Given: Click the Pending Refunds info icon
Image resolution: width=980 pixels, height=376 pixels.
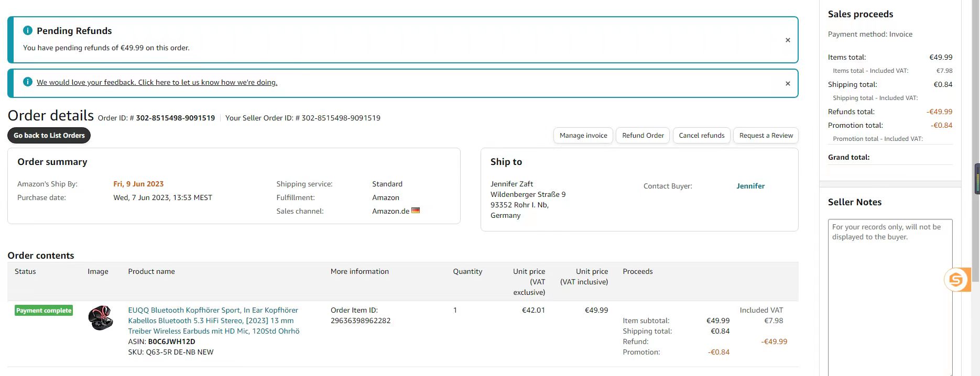Looking at the screenshot, I should tap(28, 31).
